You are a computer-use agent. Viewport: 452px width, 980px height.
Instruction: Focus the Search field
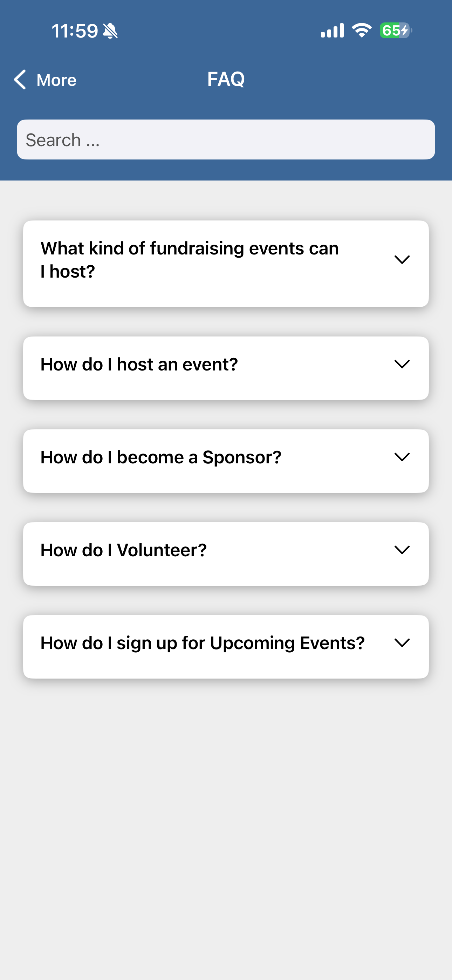click(x=226, y=139)
